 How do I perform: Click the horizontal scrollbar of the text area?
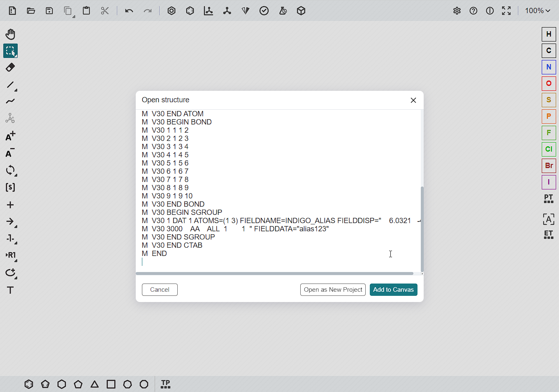(275, 273)
